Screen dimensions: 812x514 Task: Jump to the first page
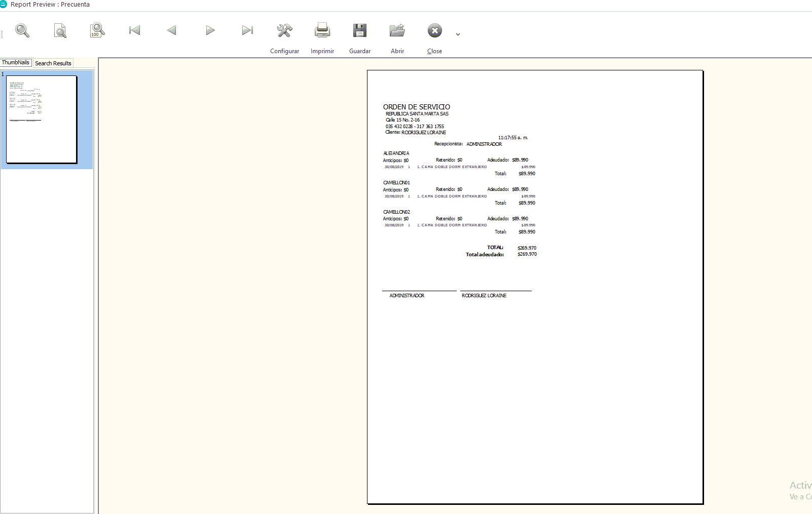click(134, 31)
